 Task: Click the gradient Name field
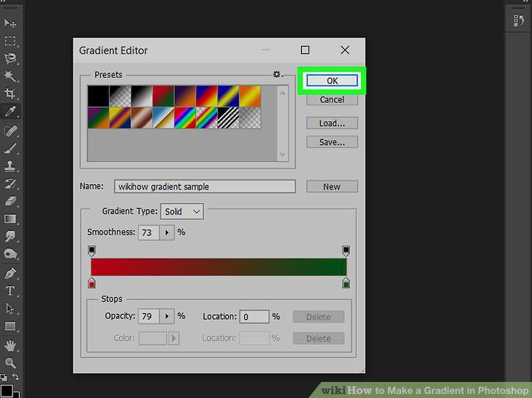pyautogui.click(x=205, y=186)
